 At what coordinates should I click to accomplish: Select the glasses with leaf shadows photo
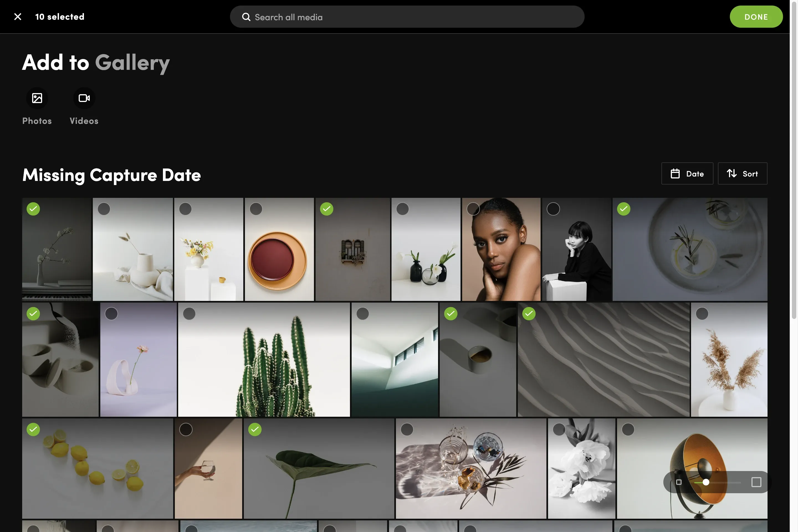[x=407, y=429]
